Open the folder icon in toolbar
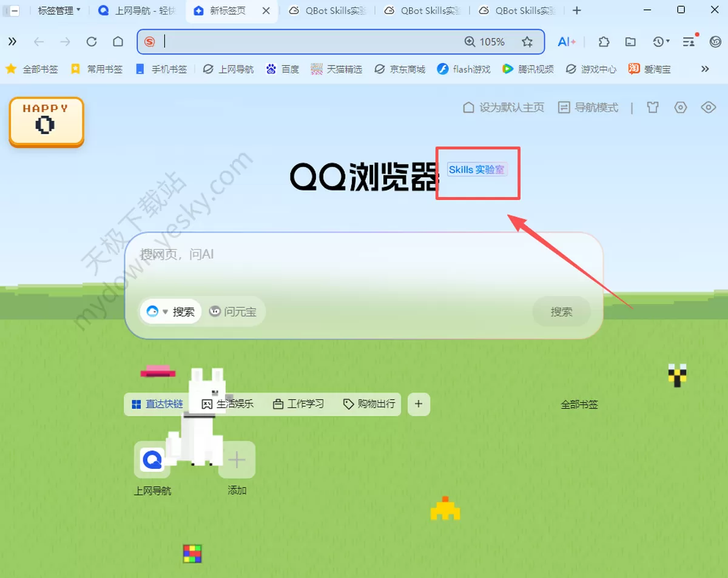This screenshot has width=728, height=578. click(x=631, y=41)
